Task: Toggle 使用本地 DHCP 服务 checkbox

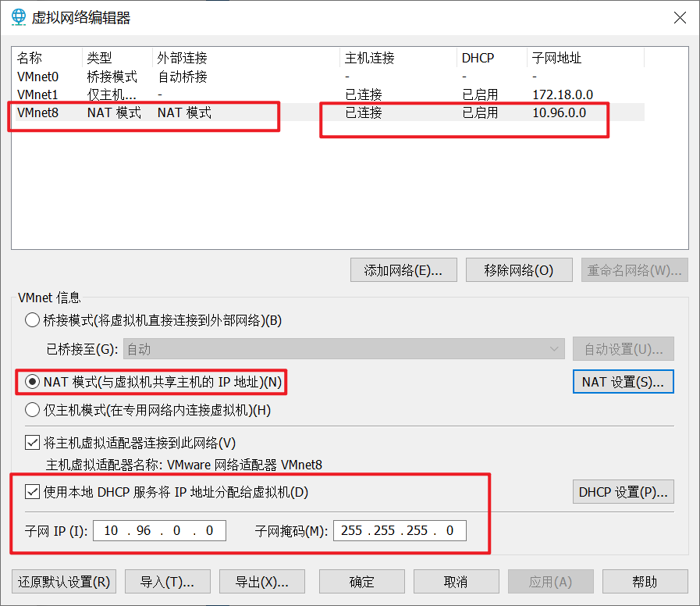Action: coord(32,492)
